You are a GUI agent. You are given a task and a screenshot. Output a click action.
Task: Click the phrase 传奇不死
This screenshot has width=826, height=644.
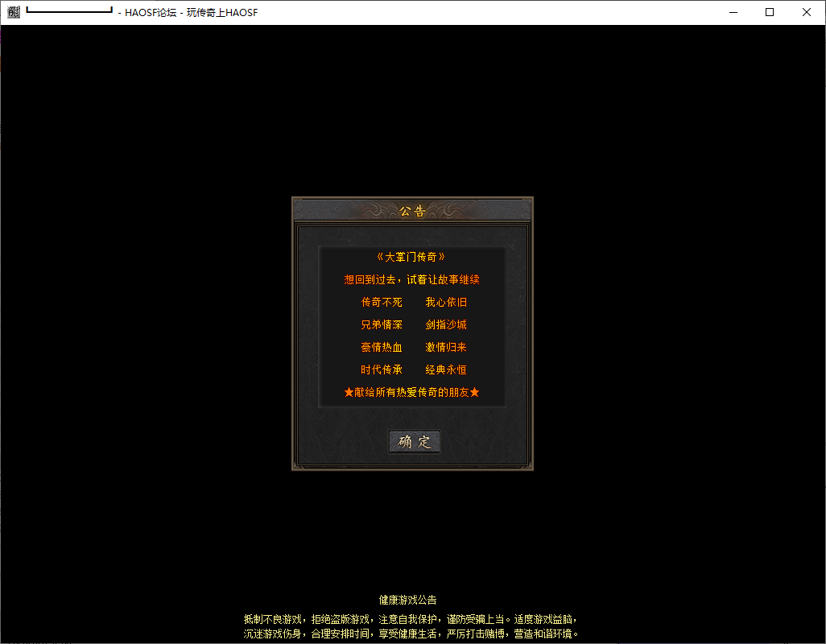[382, 303]
